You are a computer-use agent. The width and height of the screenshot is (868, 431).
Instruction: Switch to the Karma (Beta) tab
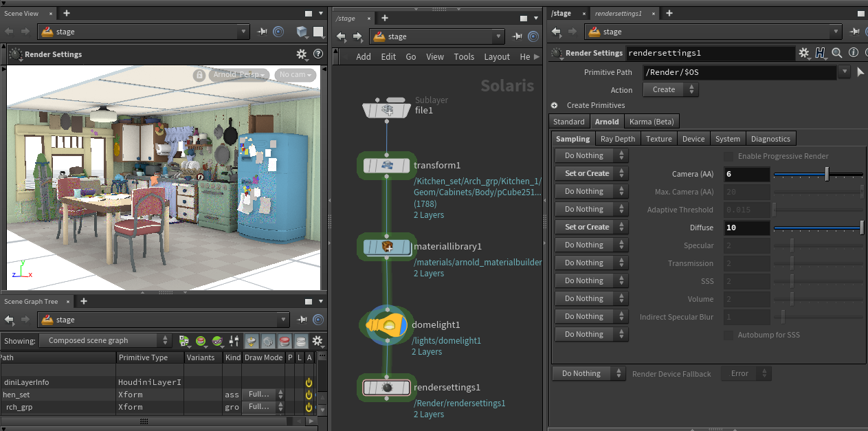point(652,122)
